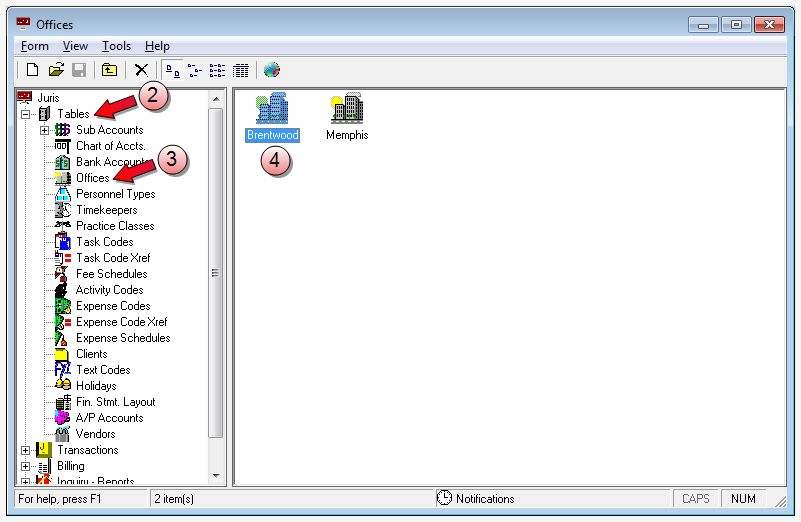Open the Memphis office icon
801x522 pixels.
(x=346, y=110)
